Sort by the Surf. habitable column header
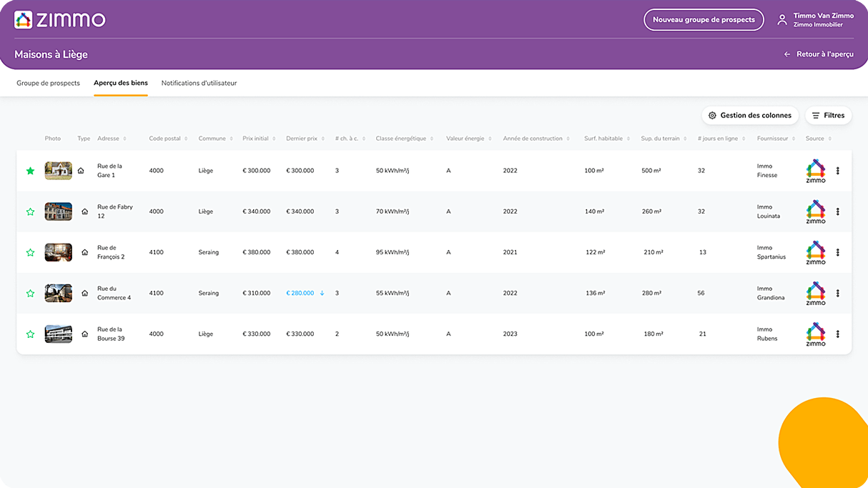The image size is (868, 488). 606,139
